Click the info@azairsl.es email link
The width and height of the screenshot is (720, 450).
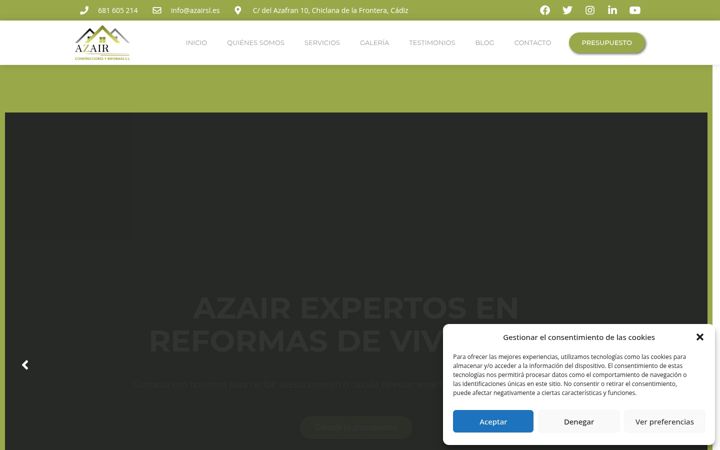coord(195,10)
